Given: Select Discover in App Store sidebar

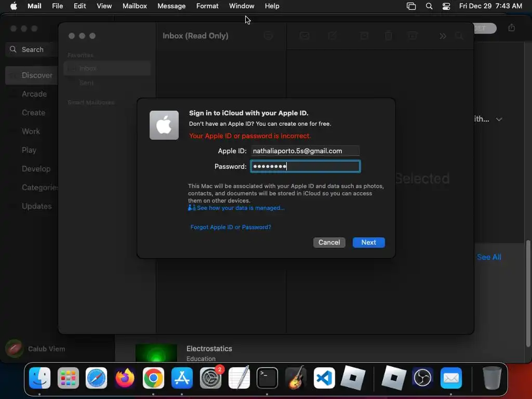Looking at the screenshot, I should 32,75.
